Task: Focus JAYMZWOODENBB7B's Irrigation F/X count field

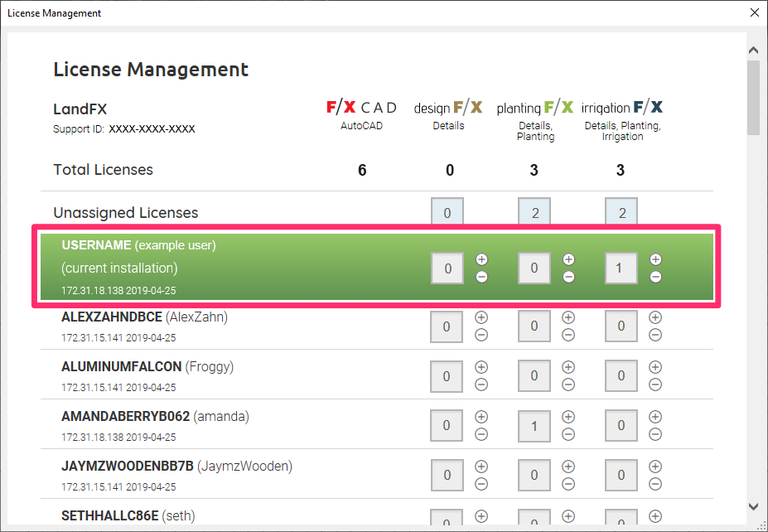Action: 621,475
